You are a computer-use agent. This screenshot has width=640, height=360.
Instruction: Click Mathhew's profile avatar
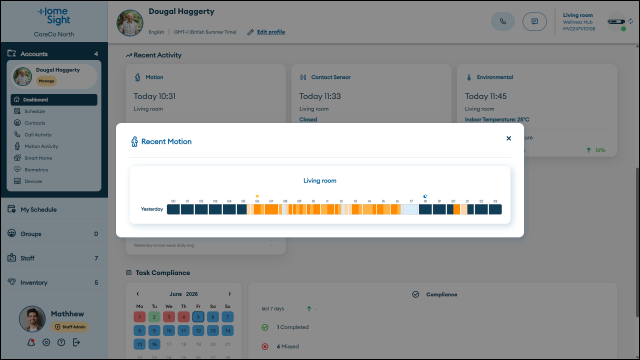coord(32,319)
